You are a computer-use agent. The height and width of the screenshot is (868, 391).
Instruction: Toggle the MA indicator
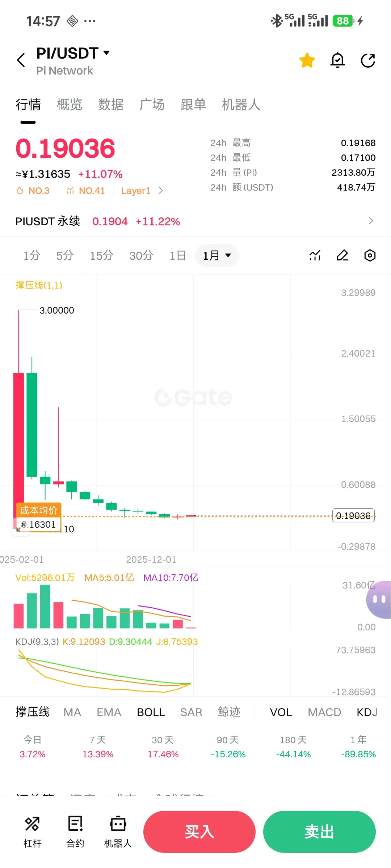72,712
